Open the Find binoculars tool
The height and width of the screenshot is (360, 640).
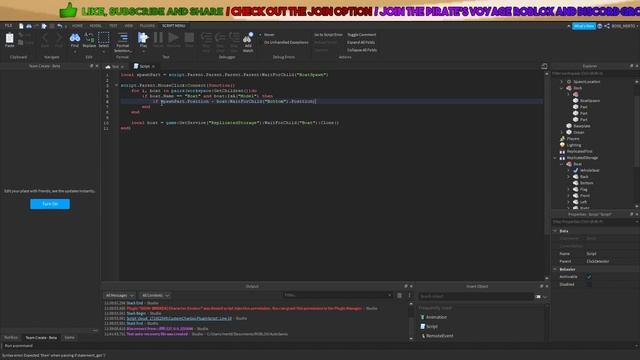click(x=75, y=40)
